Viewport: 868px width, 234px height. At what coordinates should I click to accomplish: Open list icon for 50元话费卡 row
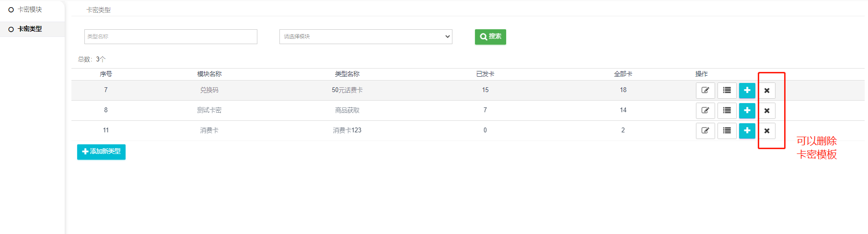click(727, 90)
